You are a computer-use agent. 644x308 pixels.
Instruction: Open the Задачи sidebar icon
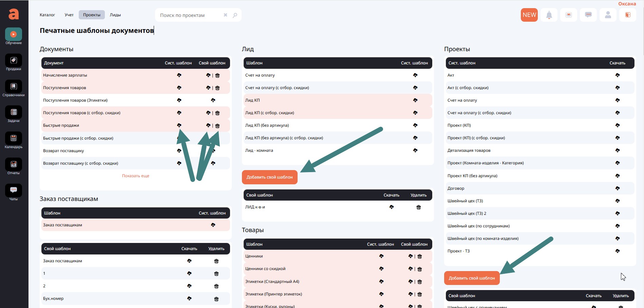(x=14, y=112)
